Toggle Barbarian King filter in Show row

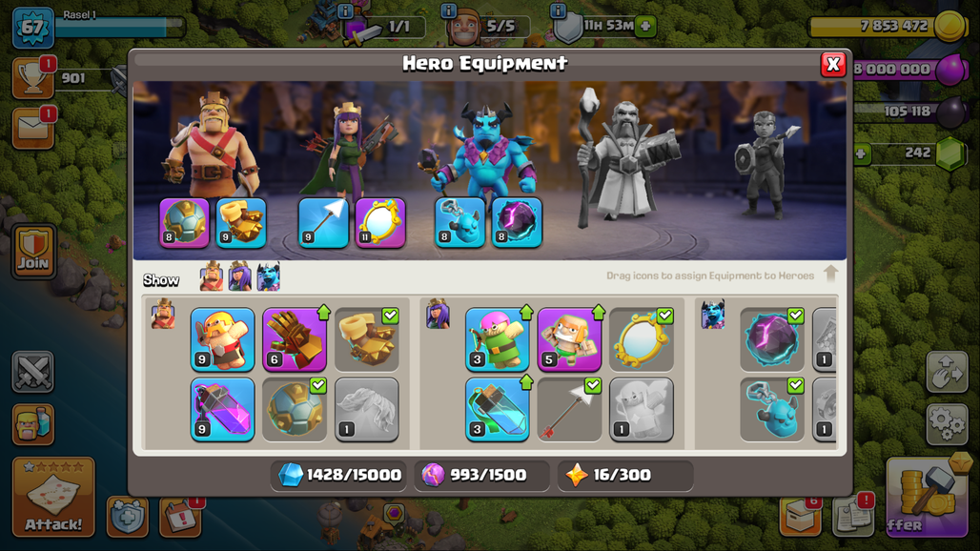coord(212,276)
